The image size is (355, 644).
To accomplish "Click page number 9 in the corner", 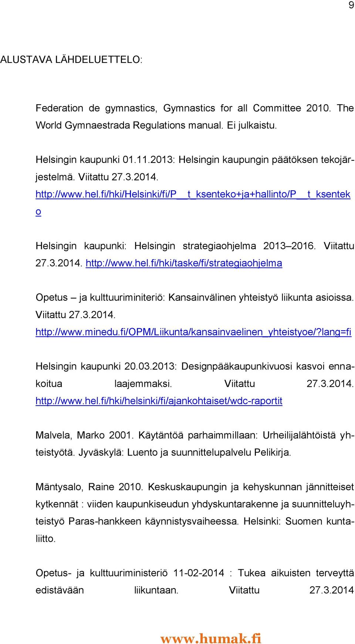I will point(351,5).
